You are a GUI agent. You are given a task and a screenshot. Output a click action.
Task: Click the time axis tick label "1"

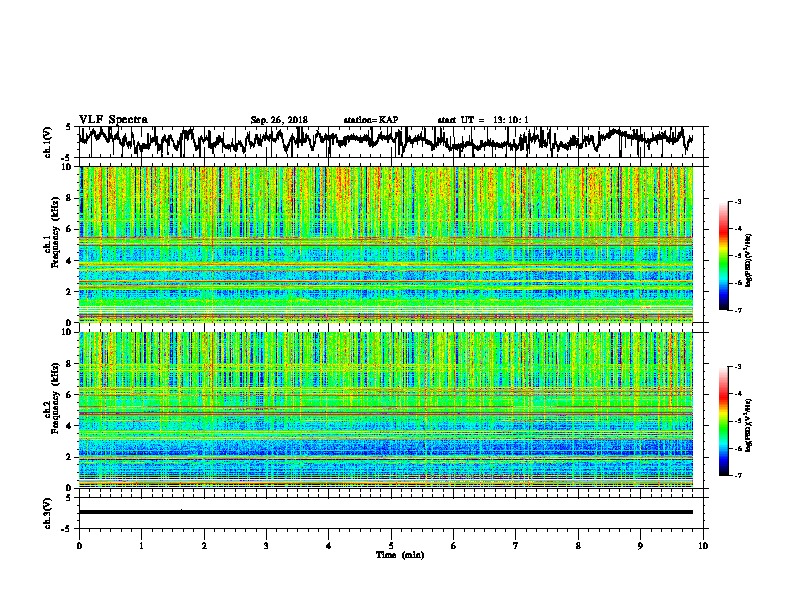click(x=141, y=546)
